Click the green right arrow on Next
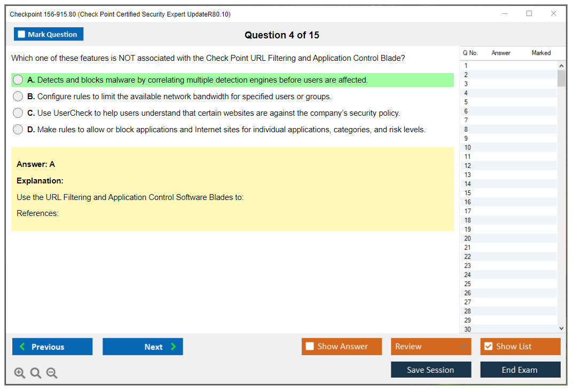 point(174,347)
